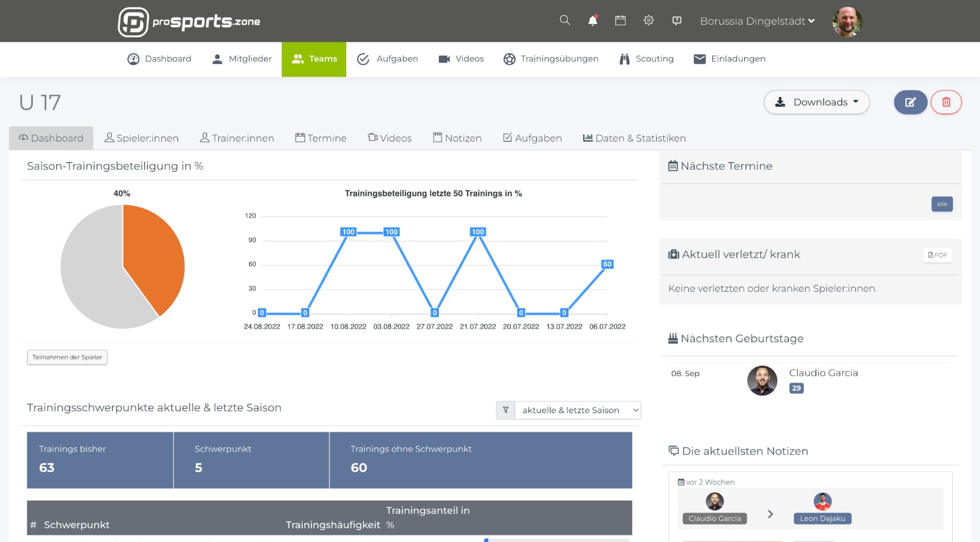Click the PDF export button for injured players
980x542 pixels.
[x=938, y=255]
